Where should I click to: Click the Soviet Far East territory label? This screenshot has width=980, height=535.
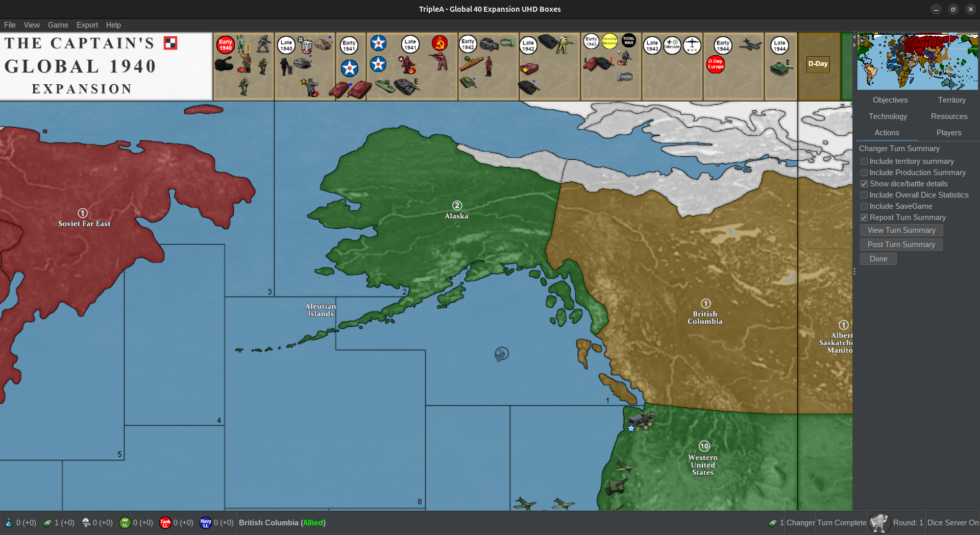pyautogui.click(x=84, y=224)
